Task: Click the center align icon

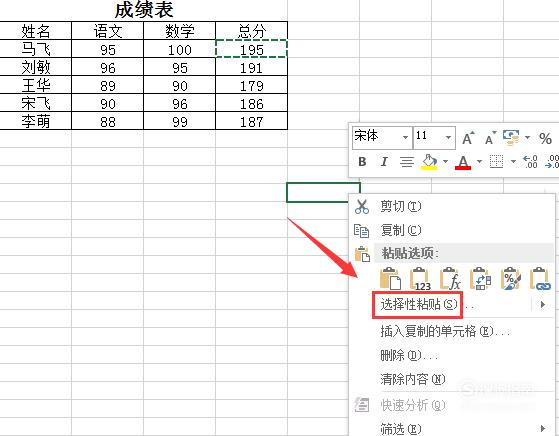Action: [x=406, y=162]
